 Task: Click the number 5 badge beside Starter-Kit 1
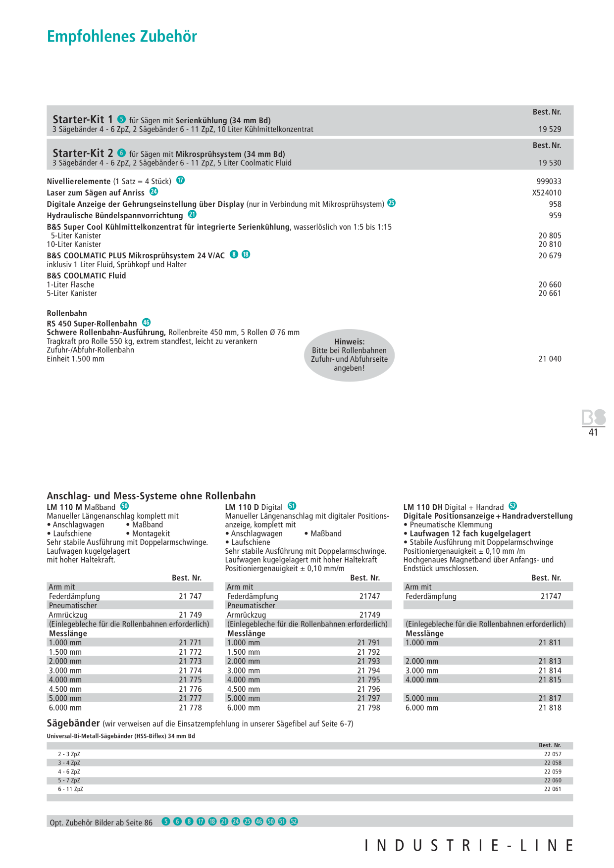point(121,119)
